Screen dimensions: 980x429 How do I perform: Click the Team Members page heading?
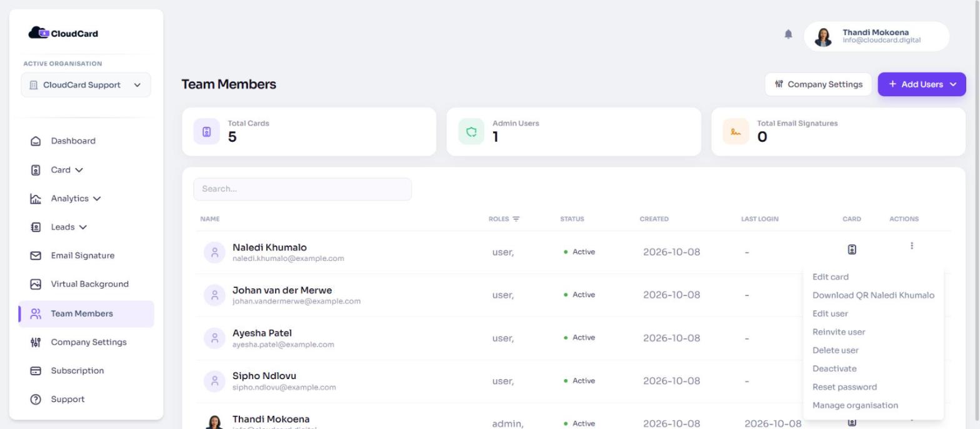pyautogui.click(x=229, y=84)
